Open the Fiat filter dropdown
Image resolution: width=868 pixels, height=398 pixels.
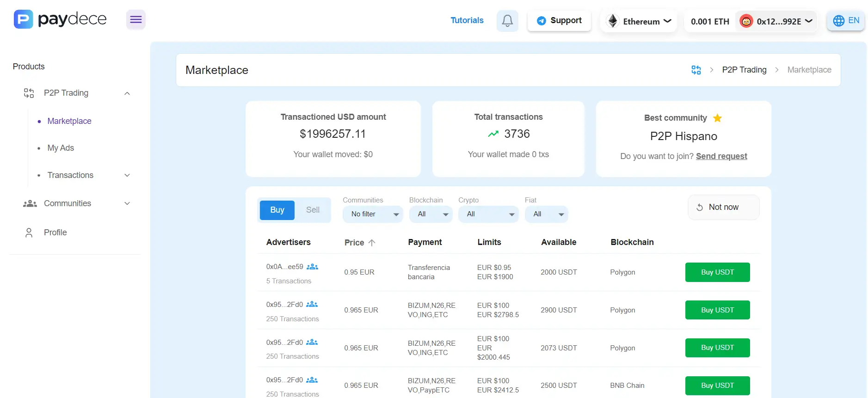tap(547, 214)
